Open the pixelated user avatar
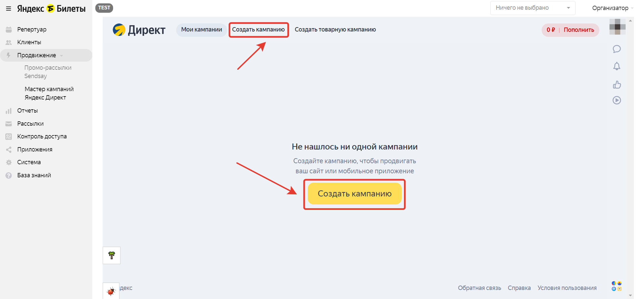The width and height of the screenshot is (644, 299). coord(617,27)
